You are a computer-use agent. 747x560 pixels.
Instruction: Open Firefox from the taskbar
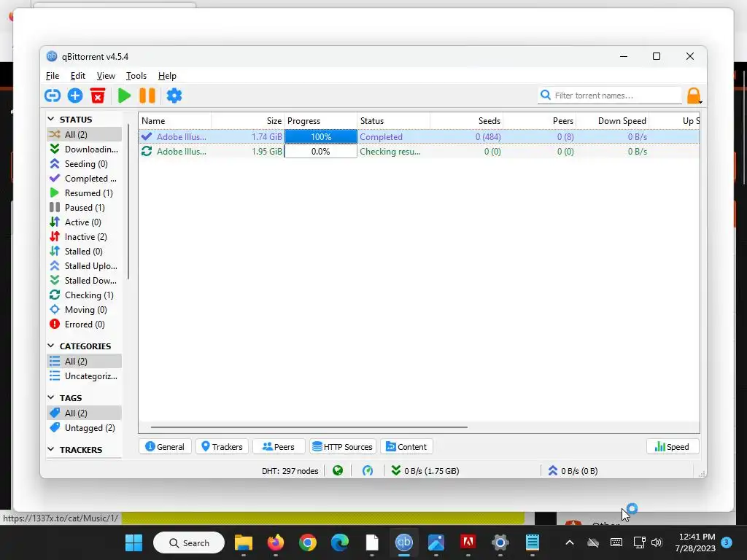tap(275, 542)
